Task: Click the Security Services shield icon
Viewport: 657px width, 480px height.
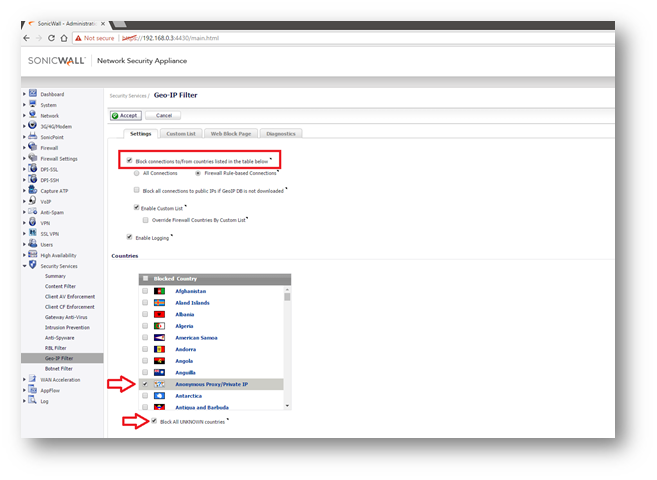Action: pos(33,265)
